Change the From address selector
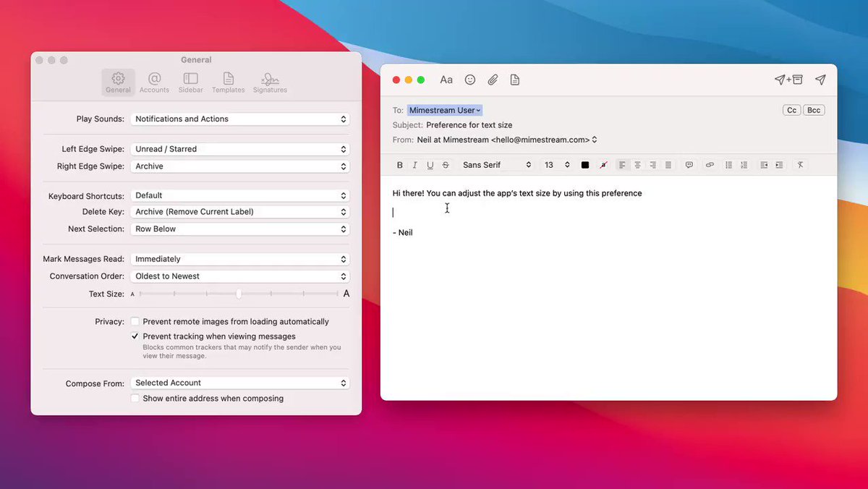Image resolution: width=868 pixels, height=489 pixels. pos(507,140)
